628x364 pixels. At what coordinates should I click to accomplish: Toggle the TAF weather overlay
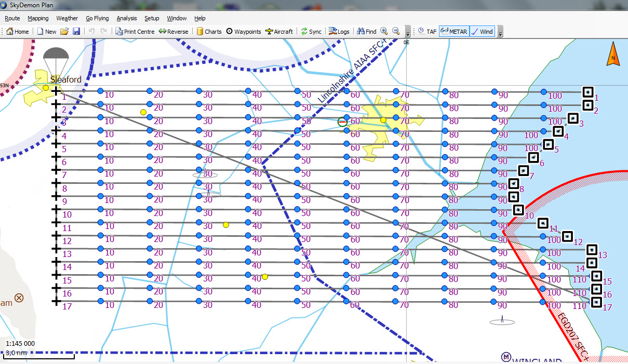click(427, 31)
